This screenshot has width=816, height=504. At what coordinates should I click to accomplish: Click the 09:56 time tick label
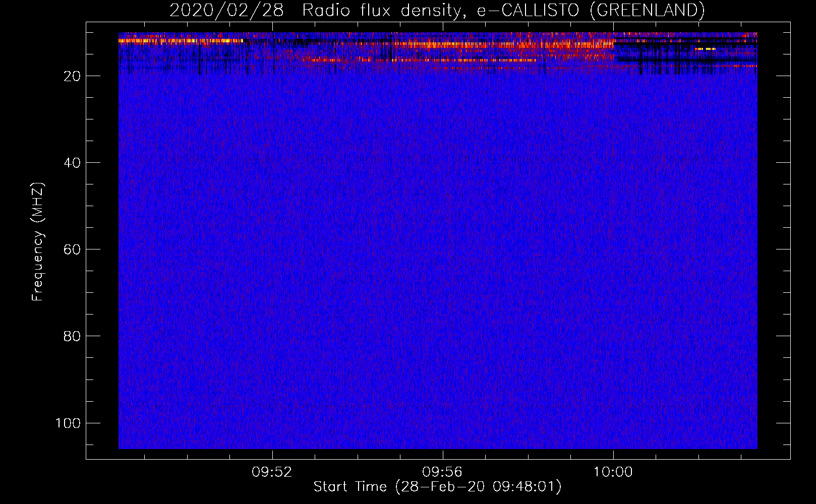coord(442,472)
